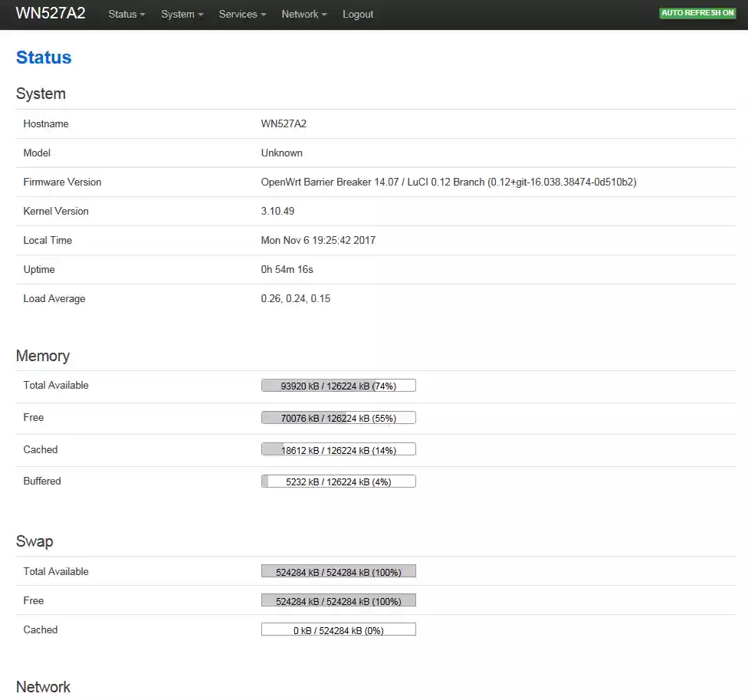
Task: Click the Cached memory progress bar
Action: pyautogui.click(x=338, y=449)
